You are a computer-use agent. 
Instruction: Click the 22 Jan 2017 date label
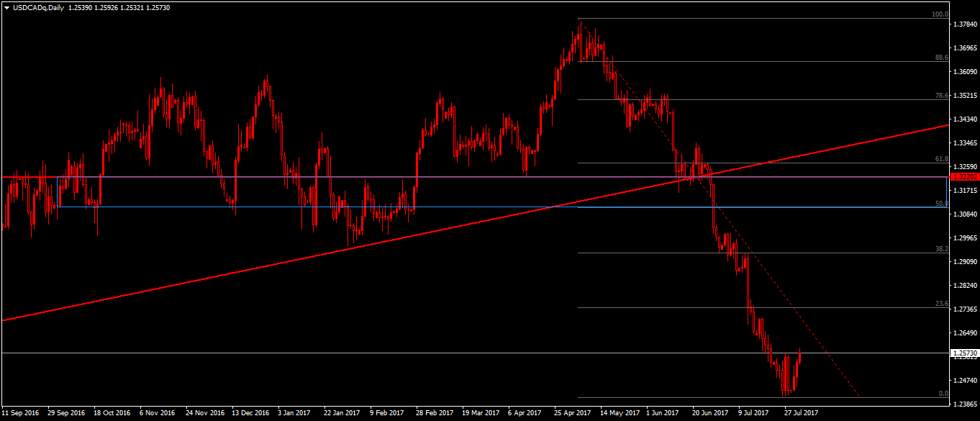click(x=341, y=413)
